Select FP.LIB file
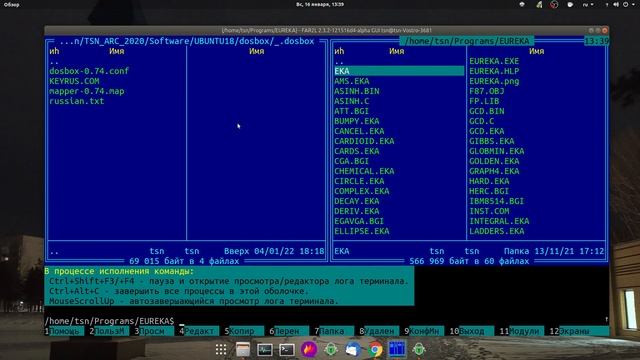The image size is (640, 360). coord(484,101)
